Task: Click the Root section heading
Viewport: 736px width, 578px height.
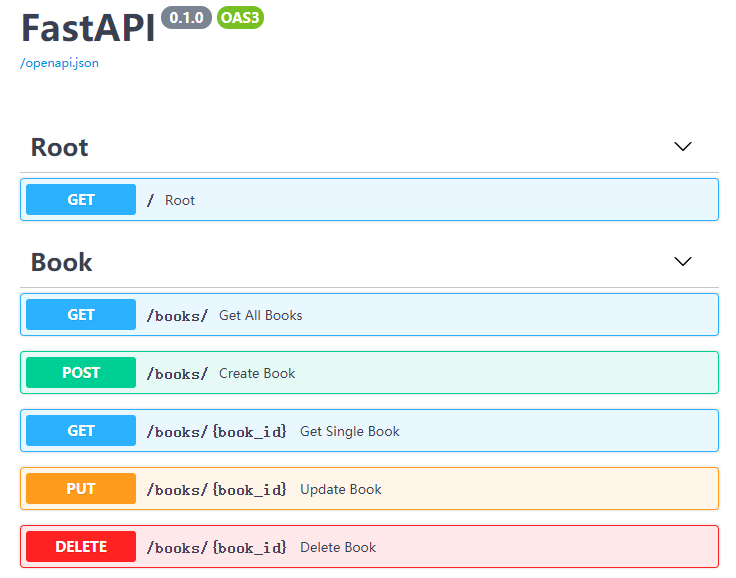Action: (60, 148)
